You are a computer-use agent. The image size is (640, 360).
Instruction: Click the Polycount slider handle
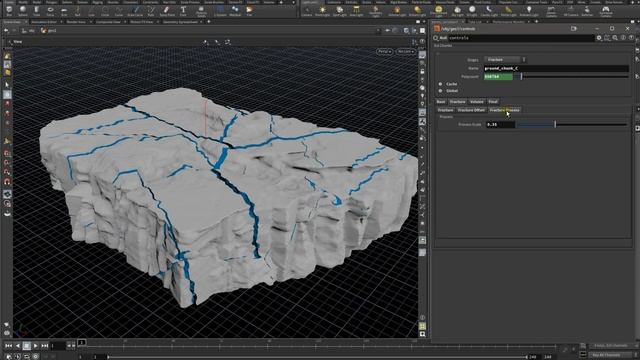pyautogui.click(x=521, y=76)
